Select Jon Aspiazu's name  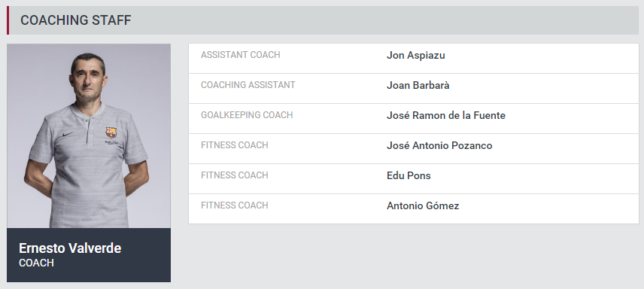pos(415,56)
